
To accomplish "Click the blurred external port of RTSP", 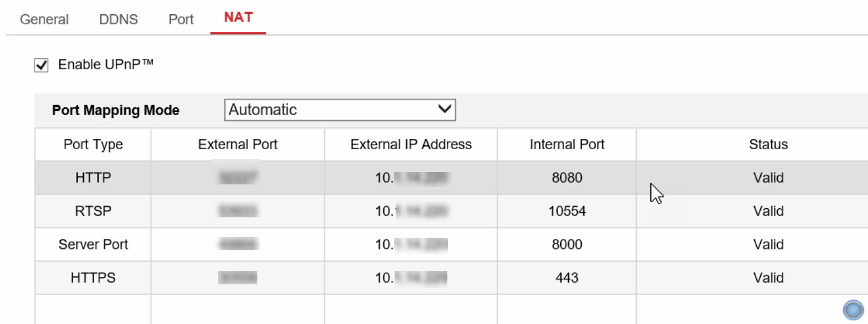I will (x=238, y=211).
